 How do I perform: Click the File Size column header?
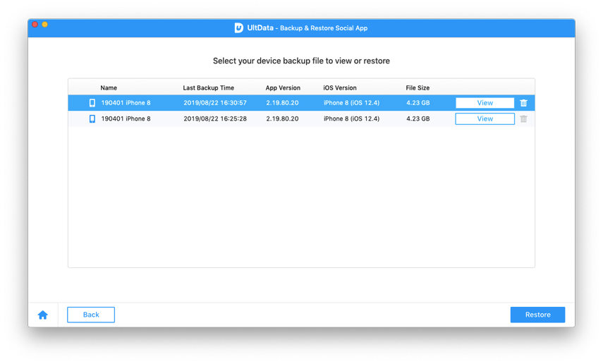tap(418, 87)
